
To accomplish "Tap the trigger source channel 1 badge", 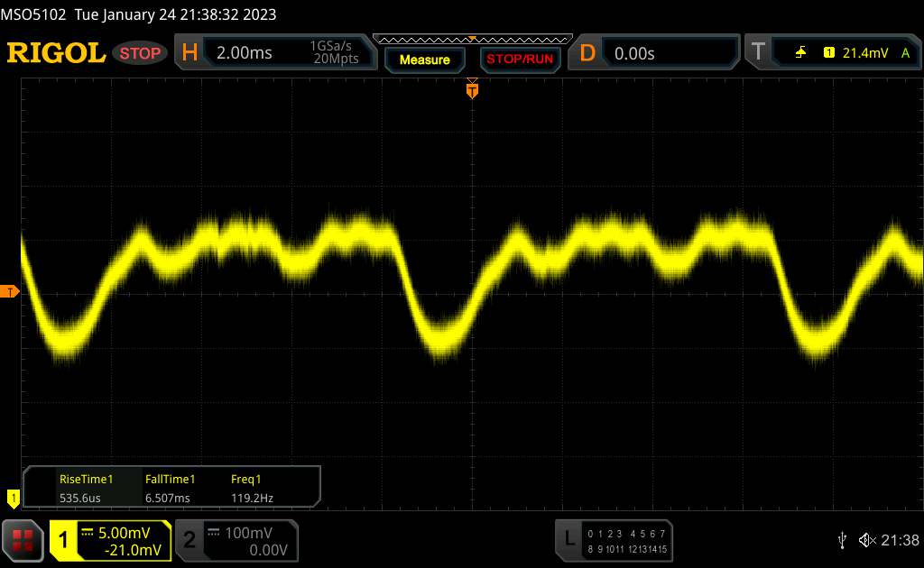I will pos(828,53).
